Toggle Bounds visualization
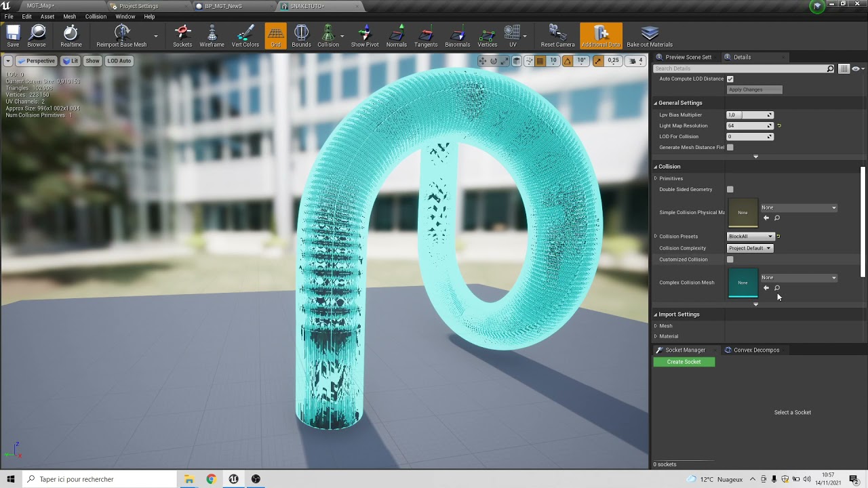 301,35
